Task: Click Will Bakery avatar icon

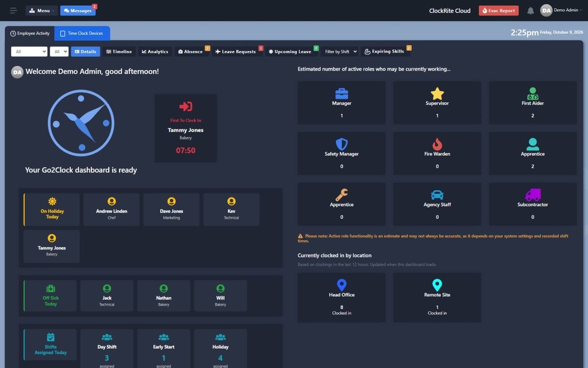Action: pos(220,289)
